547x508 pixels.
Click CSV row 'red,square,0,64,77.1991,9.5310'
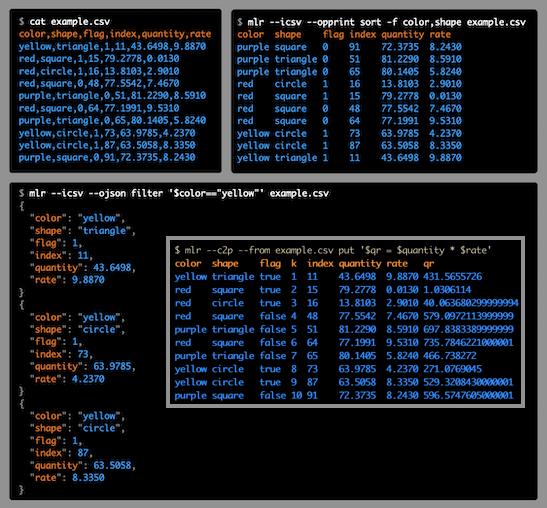tap(99, 108)
